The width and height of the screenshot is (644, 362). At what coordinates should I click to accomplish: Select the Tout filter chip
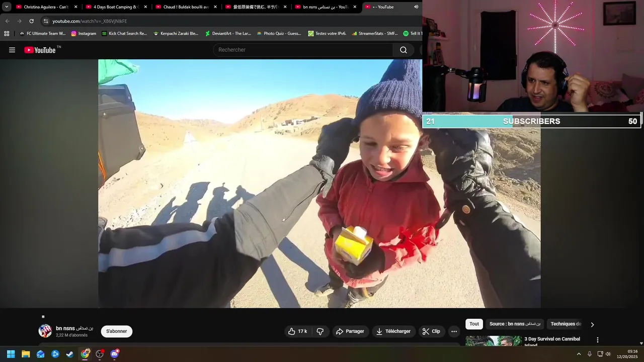474,324
